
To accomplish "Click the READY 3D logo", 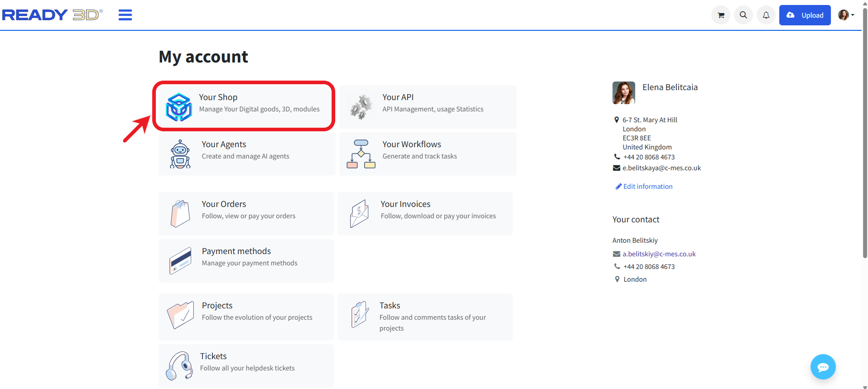I will 53,15.
